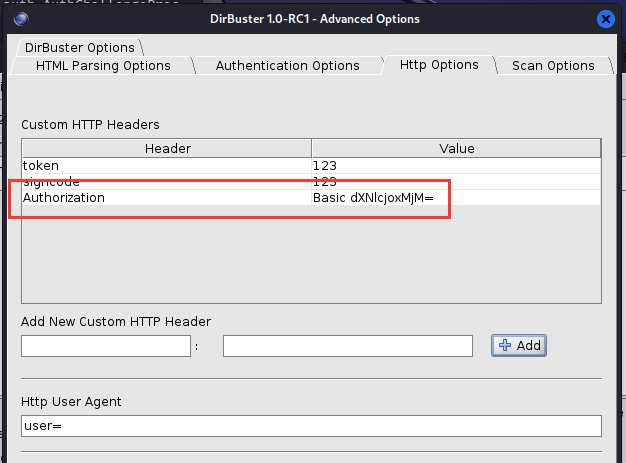The width and height of the screenshot is (626, 463).
Task: Click the token value 123 cell
Action: click(x=456, y=165)
